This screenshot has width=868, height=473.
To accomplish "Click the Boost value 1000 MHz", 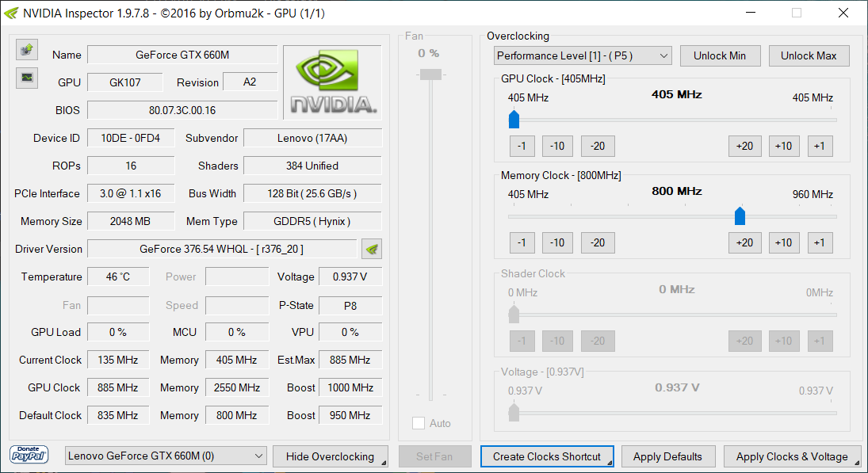I will coord(350,387).
